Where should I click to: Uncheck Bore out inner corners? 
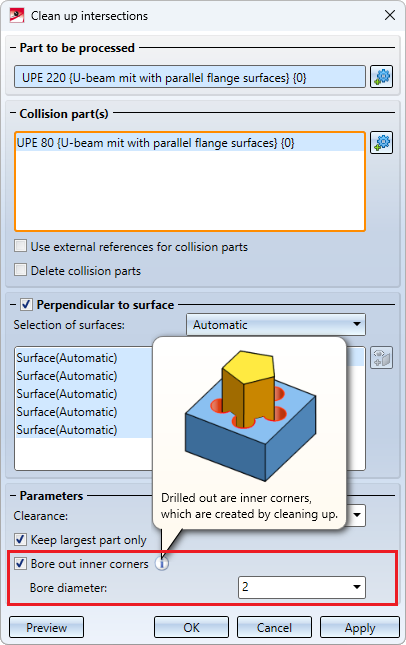(20, 563)
